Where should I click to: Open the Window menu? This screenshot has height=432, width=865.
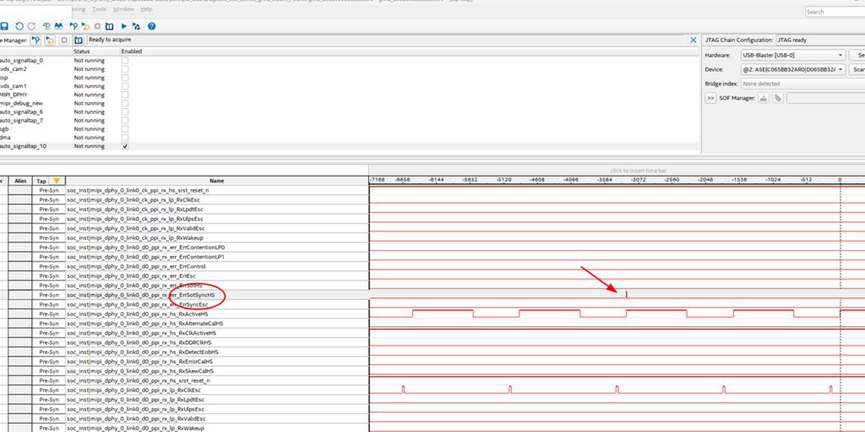[123, 9]
